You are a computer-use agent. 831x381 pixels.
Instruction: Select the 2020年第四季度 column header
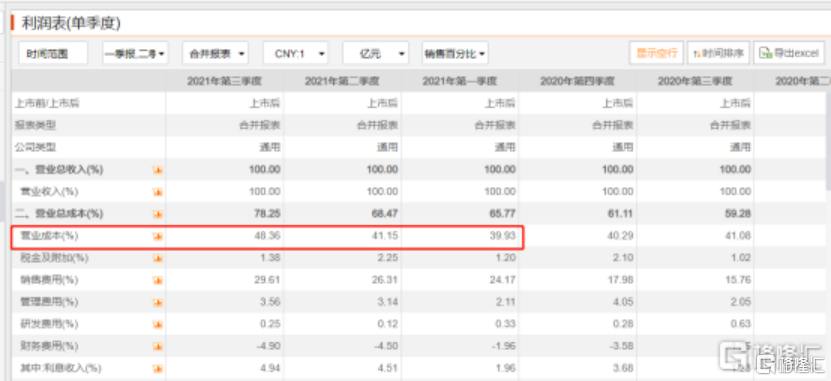point(578,81)
